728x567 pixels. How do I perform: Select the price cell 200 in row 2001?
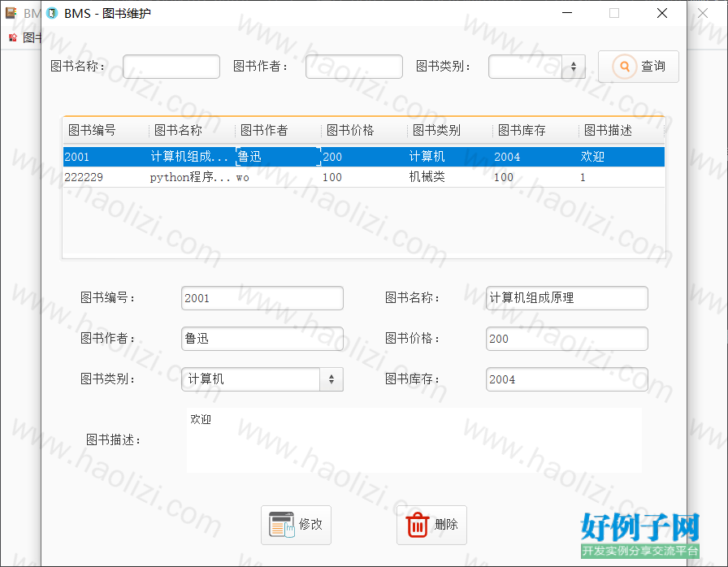pos(365,157)
